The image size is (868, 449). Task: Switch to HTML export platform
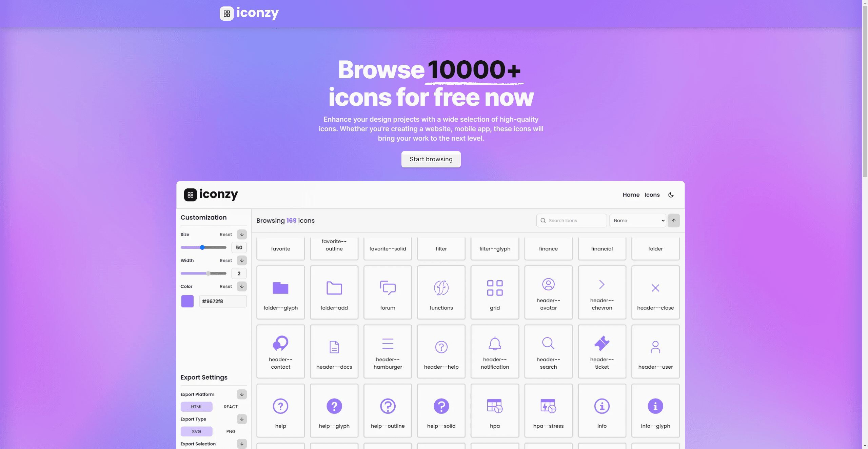[x=197, y=407]
